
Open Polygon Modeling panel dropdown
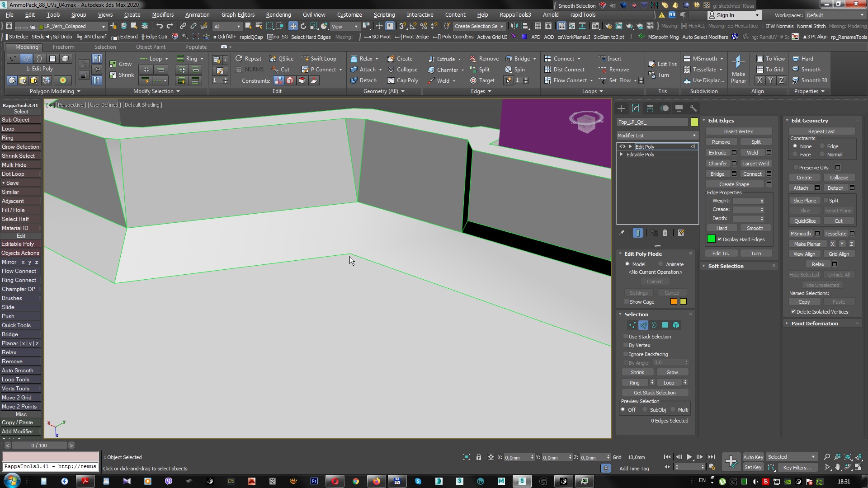point(55,91)
